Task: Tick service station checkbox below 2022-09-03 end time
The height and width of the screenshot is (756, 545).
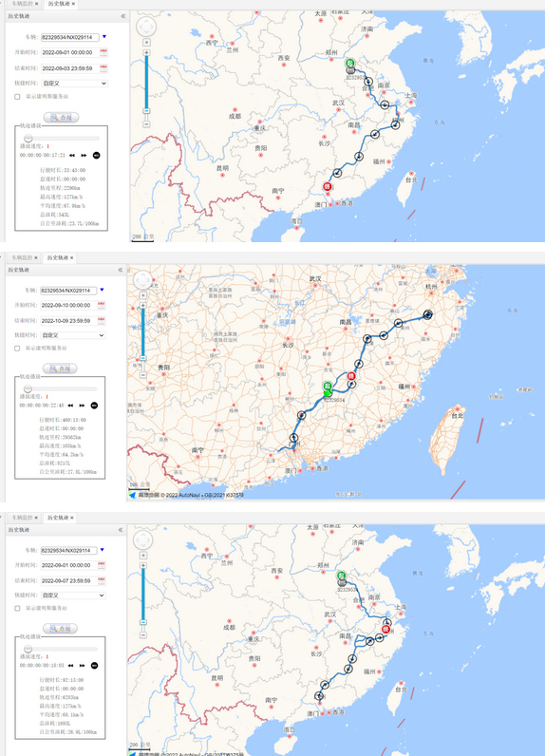Action: point(17,97)
